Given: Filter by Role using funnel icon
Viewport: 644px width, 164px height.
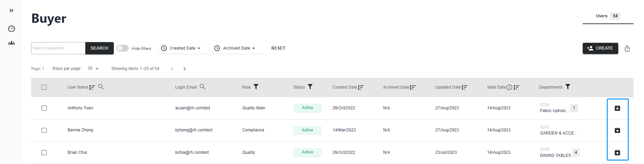Looking at the screenshot, I should [x=256, y=87].
